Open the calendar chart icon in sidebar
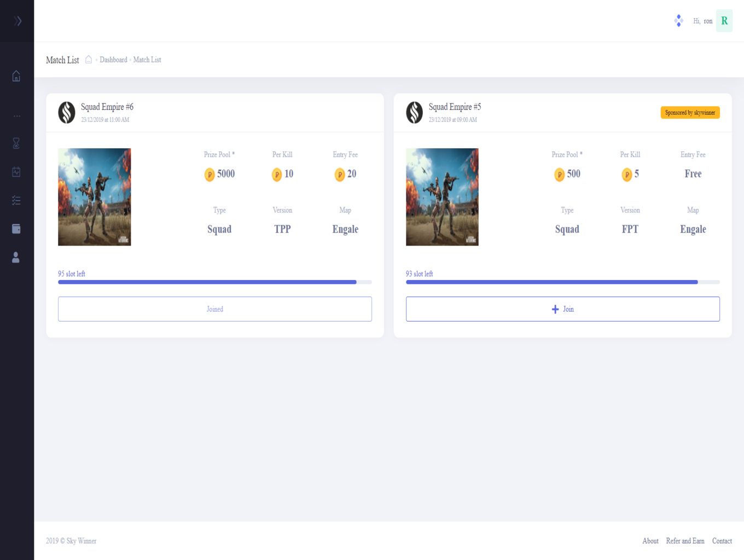Image resolution: width=744 pixels, height=560 pixels. (x=16, y=172)
